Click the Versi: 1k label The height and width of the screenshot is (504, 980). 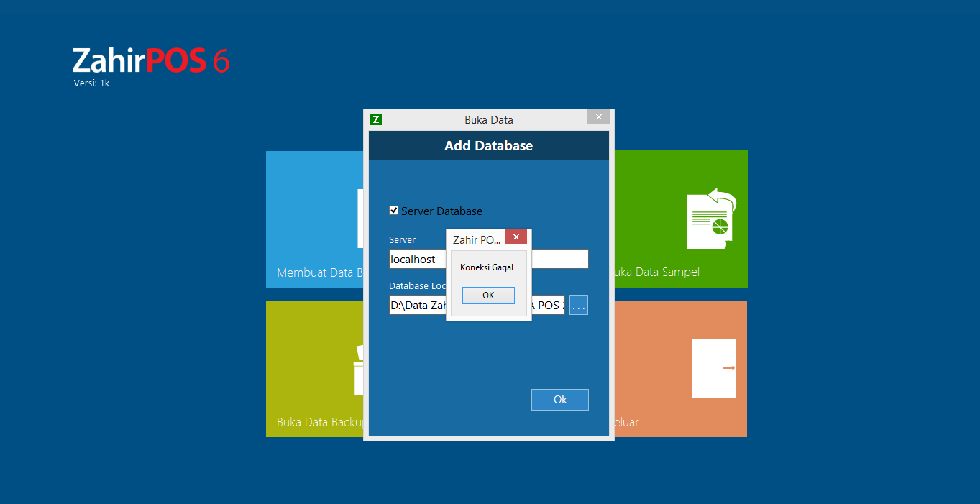click(x=91, y=83)
